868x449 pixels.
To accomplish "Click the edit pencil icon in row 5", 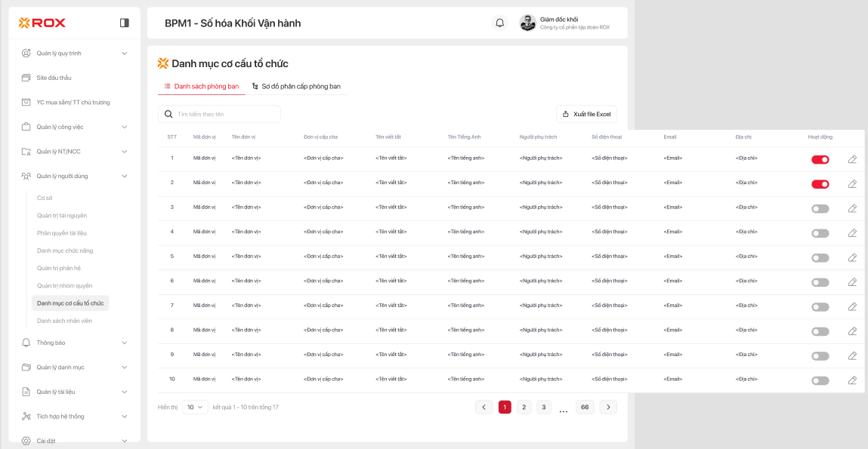I will pyautogui.click(x=852, y=257).
